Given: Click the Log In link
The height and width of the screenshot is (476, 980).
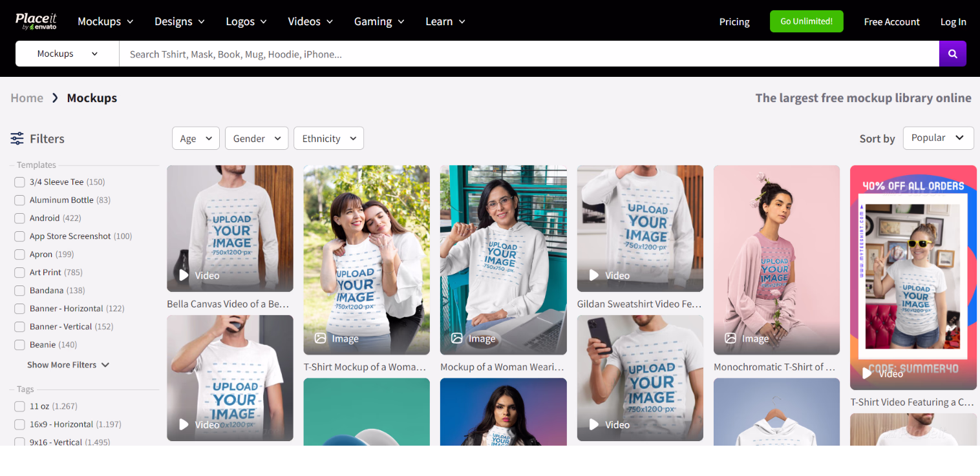Looking at the screenshot, I should click(953, 22).
